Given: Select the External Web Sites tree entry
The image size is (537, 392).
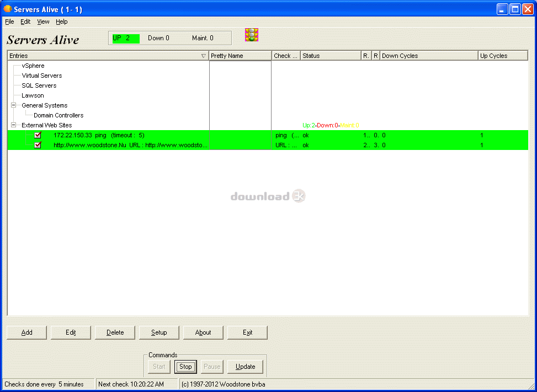Looking at the screenshot, I should [x=46, y=125].
